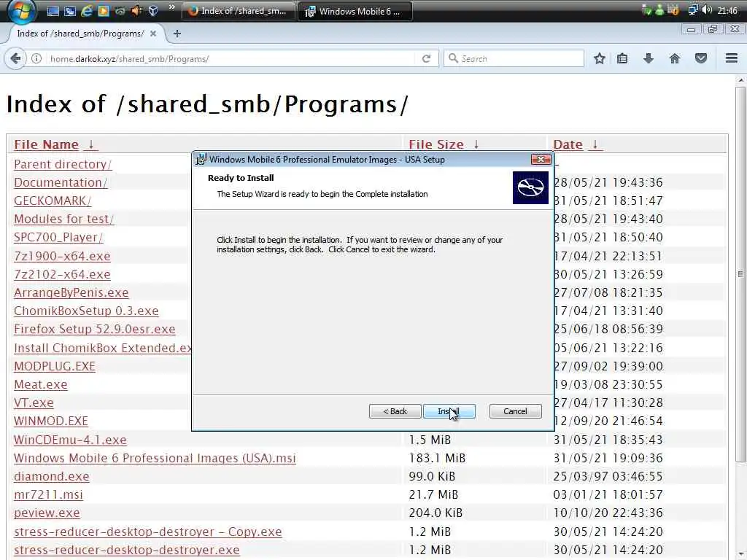Download WINMOD.EXE
This screenshot has width=747, height=560.
click(51, 421)
